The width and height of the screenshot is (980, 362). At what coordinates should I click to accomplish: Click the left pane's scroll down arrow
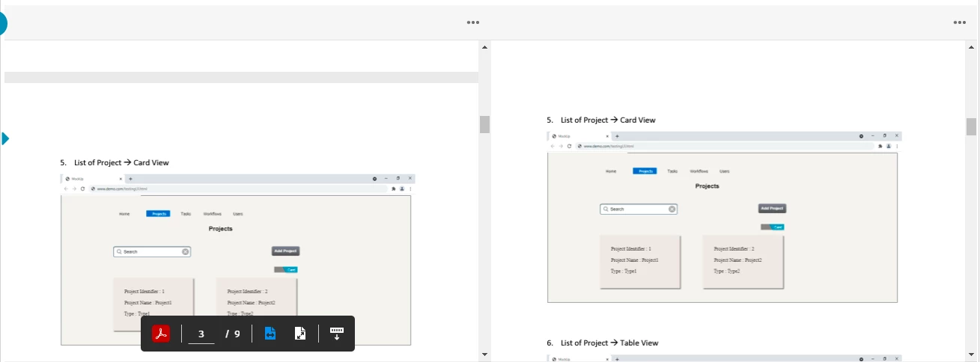pyautogui.click(x=484, y=355)
